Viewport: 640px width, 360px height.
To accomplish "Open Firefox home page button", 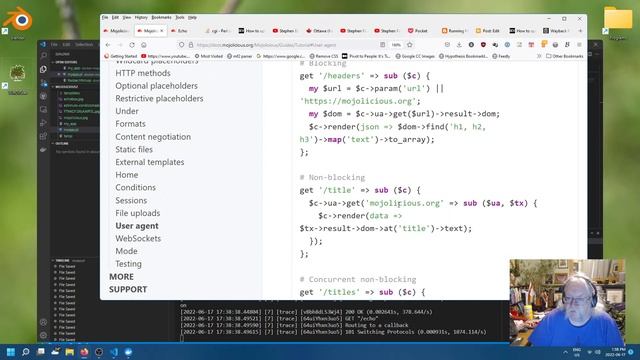I will pyautogui.click(x=144, y=45).
